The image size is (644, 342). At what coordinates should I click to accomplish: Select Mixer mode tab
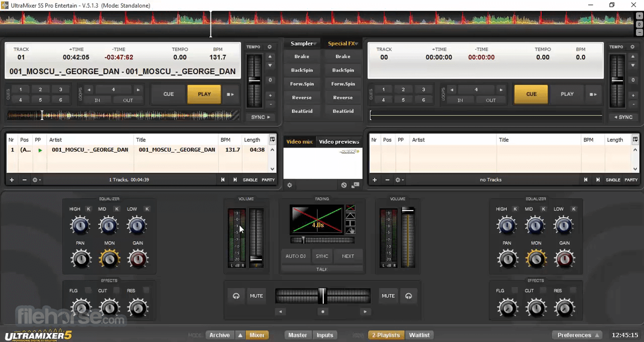[257, 335]
